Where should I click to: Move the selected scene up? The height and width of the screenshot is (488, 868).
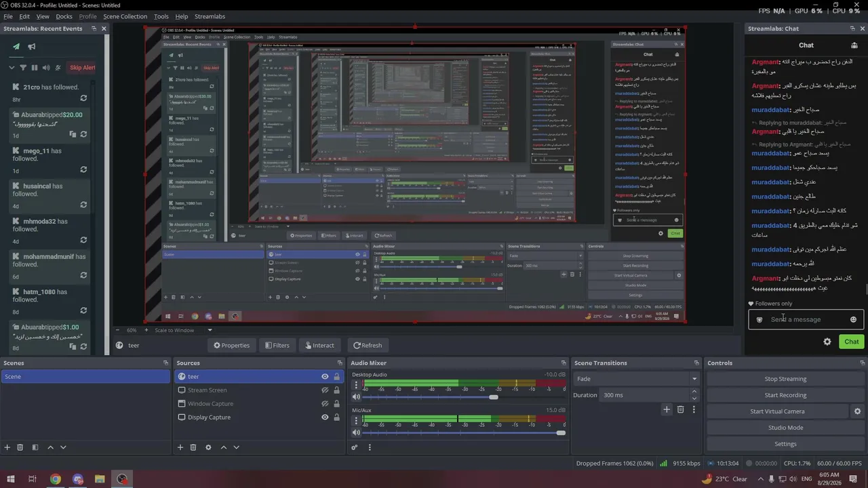[50, 447]
